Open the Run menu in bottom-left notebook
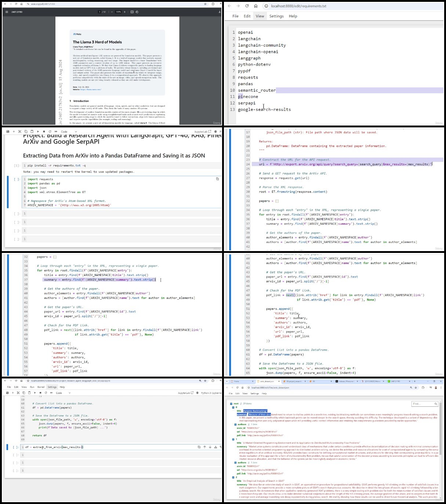Image resolution: width=446 pixels, height=504 pixels. (32, 387)
